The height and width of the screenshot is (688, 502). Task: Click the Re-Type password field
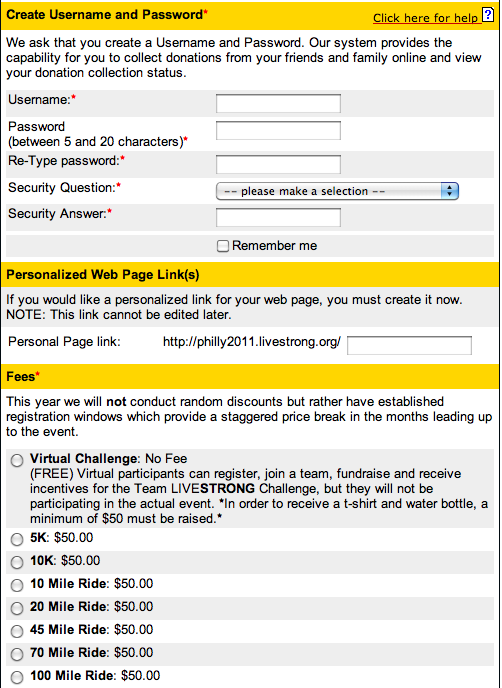(x=278, y=165)
